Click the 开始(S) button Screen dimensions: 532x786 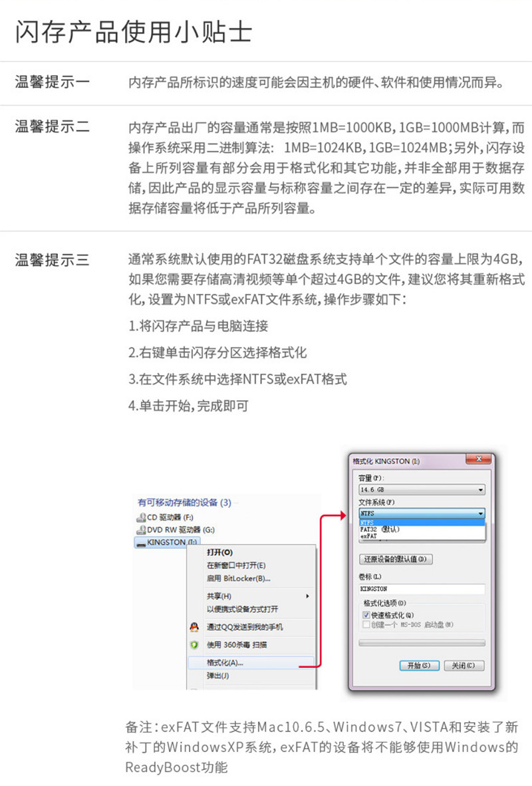(419, 666)
